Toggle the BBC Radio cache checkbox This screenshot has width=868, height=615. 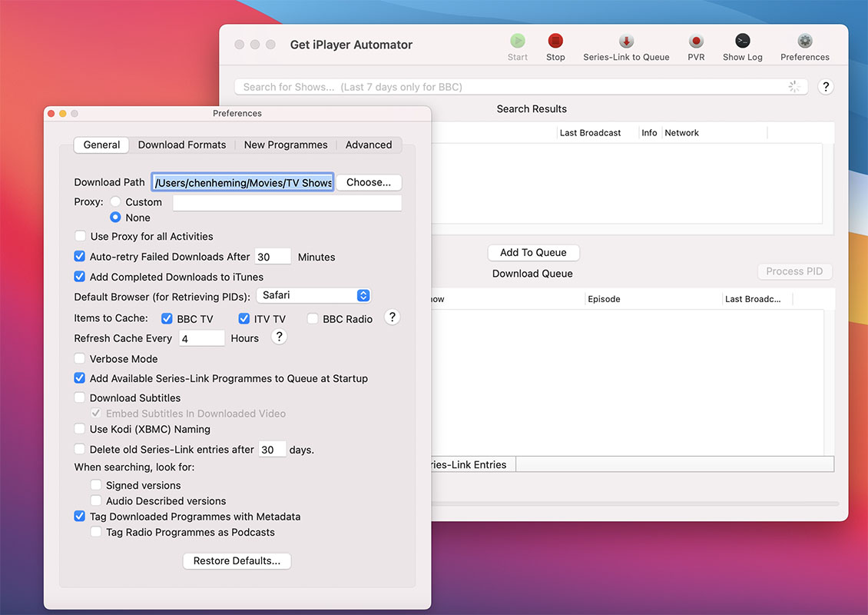(x=313, y=319)
